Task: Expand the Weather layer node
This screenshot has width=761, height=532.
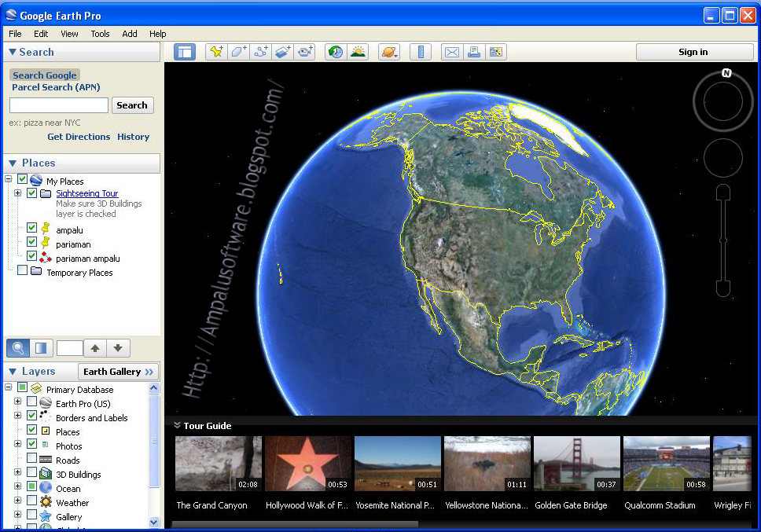Action: click(x=17, y=502)
